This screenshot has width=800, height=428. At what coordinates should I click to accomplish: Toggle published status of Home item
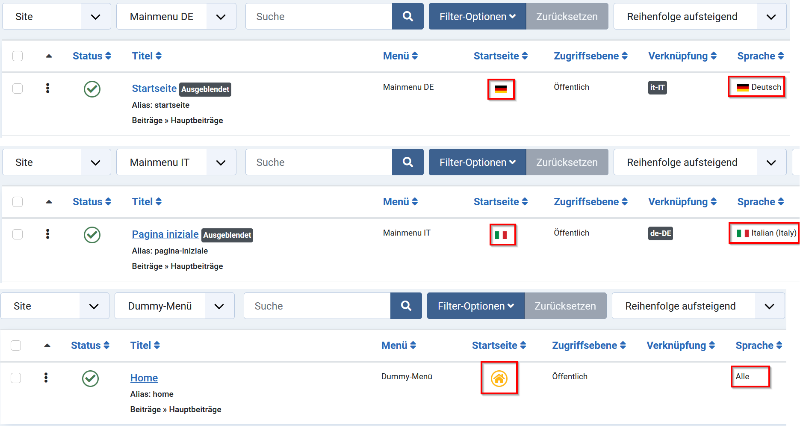90,379
